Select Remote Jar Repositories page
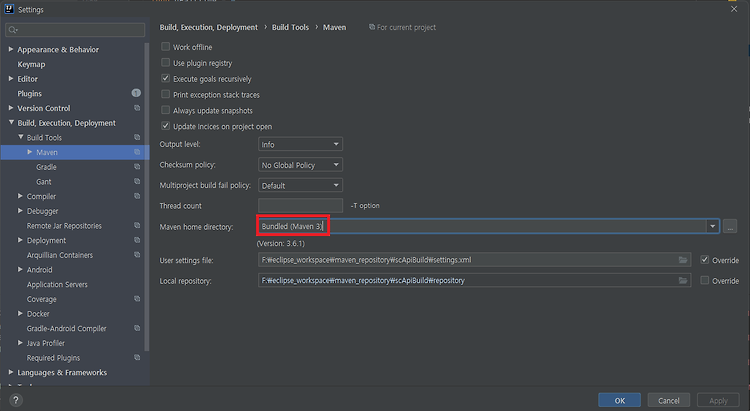The width and height of the screenshot is (750, 411). point(64,226)
